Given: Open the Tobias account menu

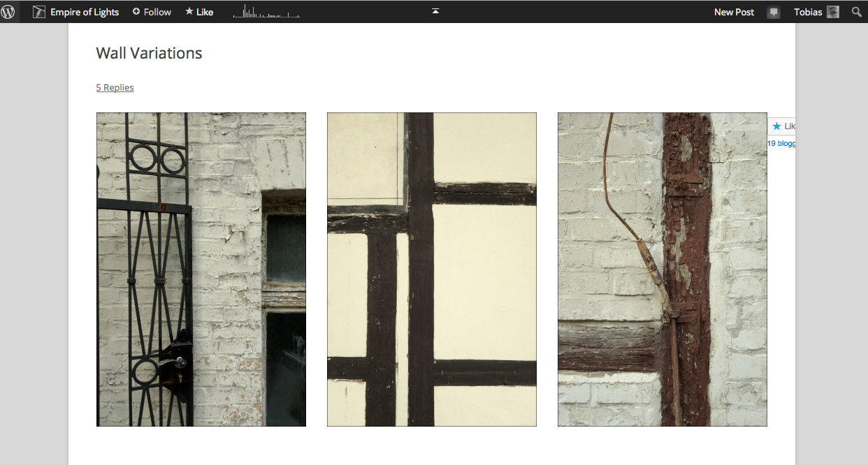Looking at the screenshot, I should tap(808, 12).
